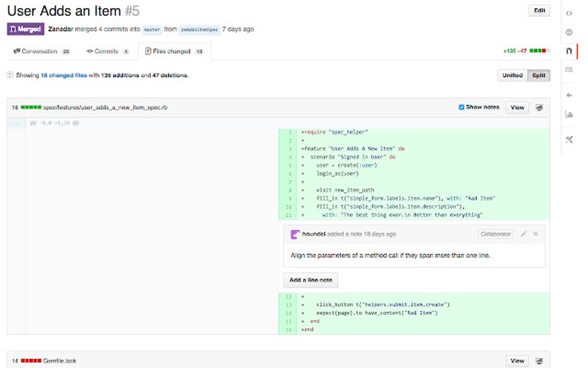The height and width of the screenshot is (368, 588).
Task: Switch to the Commits tab
Action: (106, 51)
